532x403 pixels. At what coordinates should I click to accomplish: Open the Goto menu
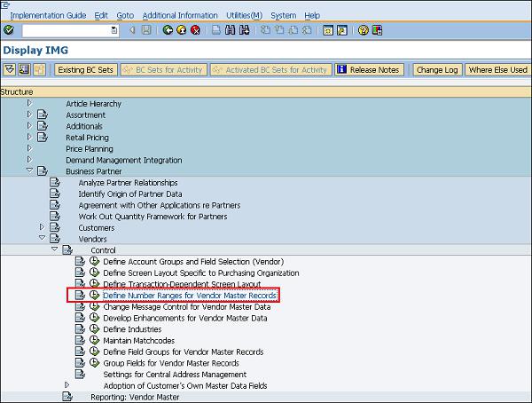(x=125, y=15)
